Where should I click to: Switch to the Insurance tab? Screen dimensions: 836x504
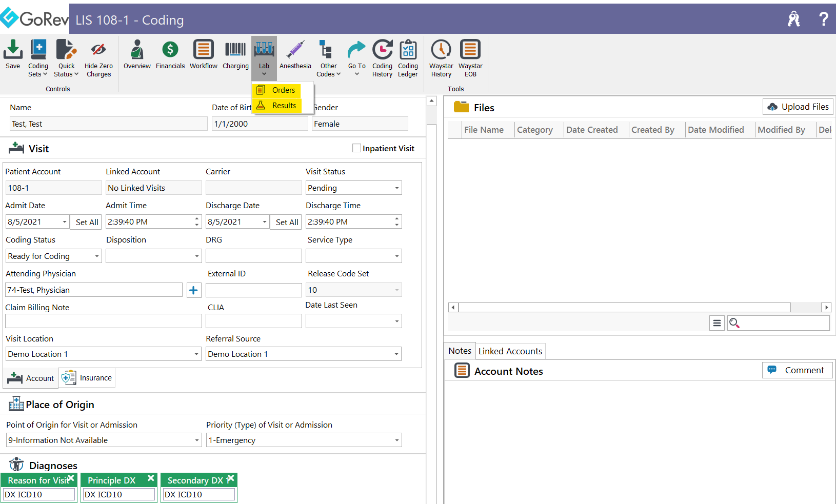[87, 378]
